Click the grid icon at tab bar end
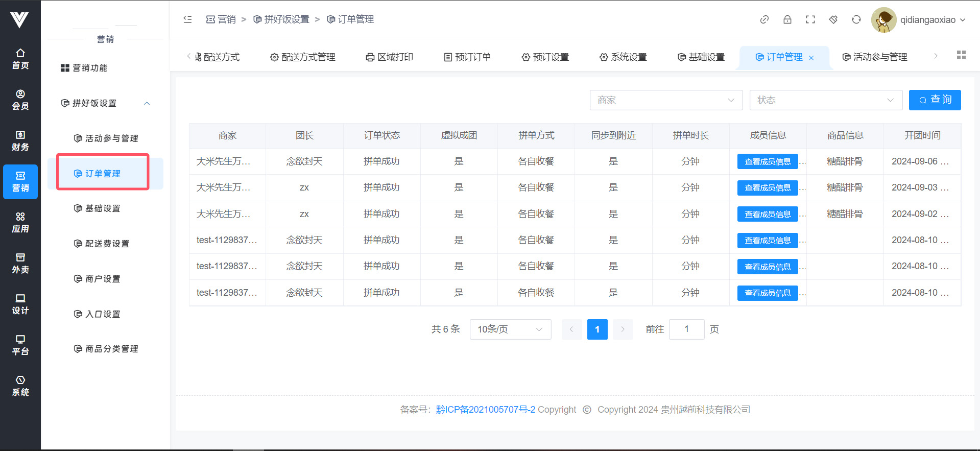This screenshot has width=980, height=451. [x=961, y=55]
